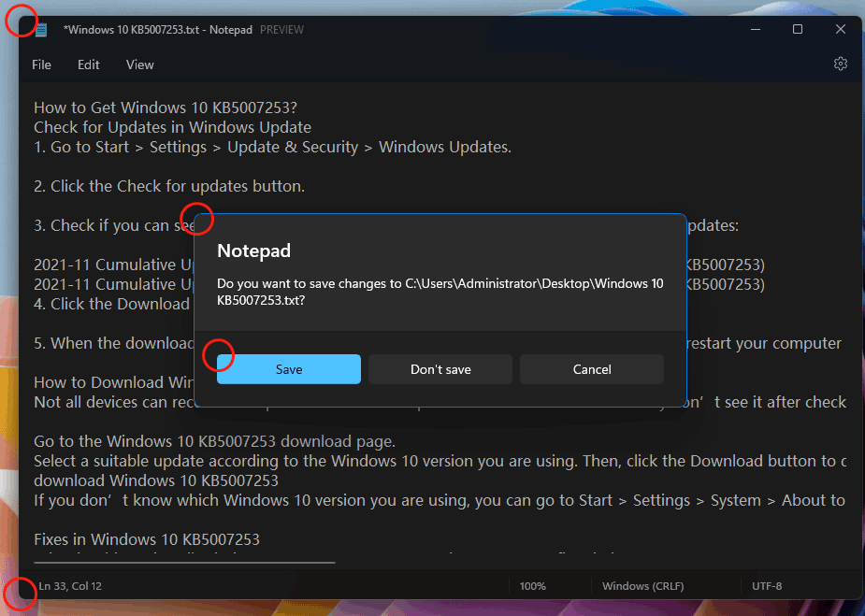Click the line starting "1. Go to Start"
Image resolution: width=865 pixels, height=616 pixels.
tap(272, 148)
